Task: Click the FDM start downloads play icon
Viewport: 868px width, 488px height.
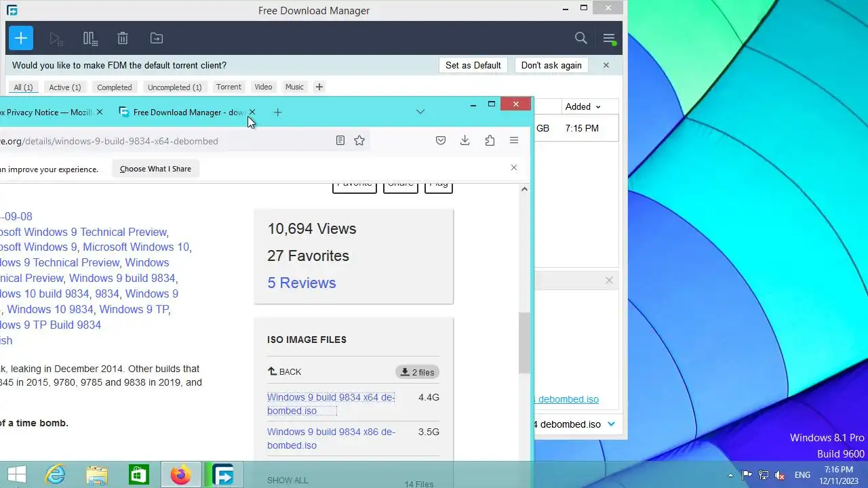Action: (x=56, y=39)
